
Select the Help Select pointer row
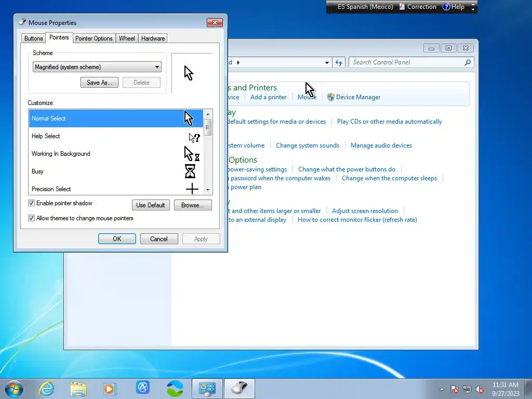tap(116, 136)
